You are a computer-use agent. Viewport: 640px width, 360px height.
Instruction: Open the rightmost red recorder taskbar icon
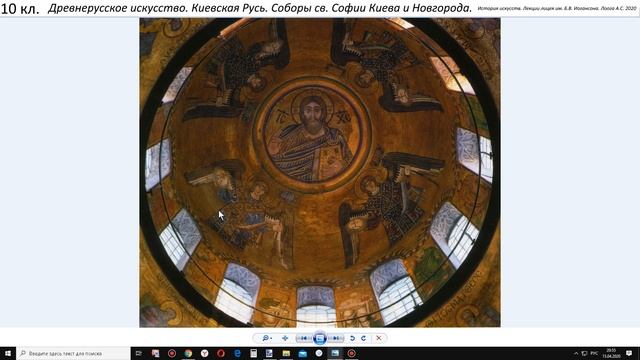351,353
